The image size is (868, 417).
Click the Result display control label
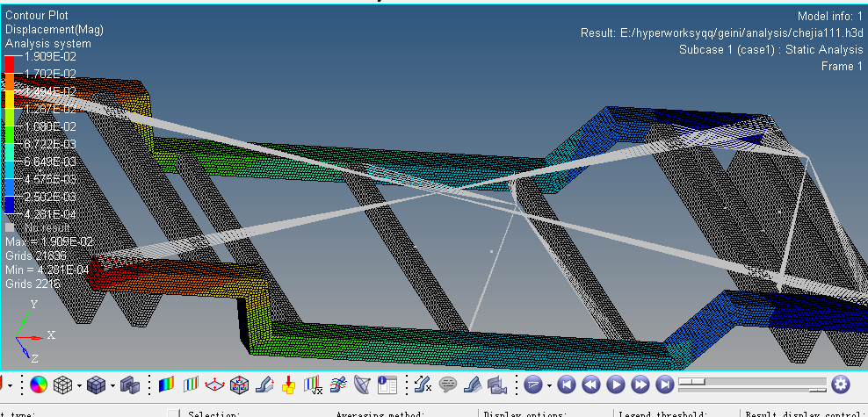click(x=807, y=413)
